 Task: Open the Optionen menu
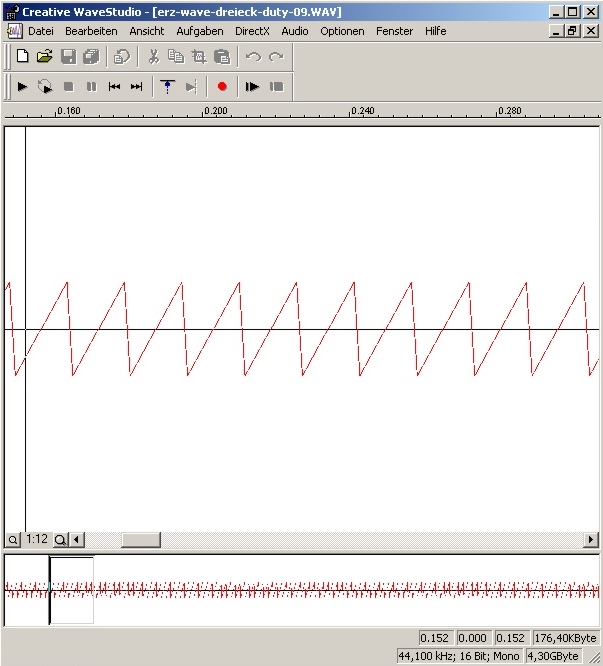(342, 31)
